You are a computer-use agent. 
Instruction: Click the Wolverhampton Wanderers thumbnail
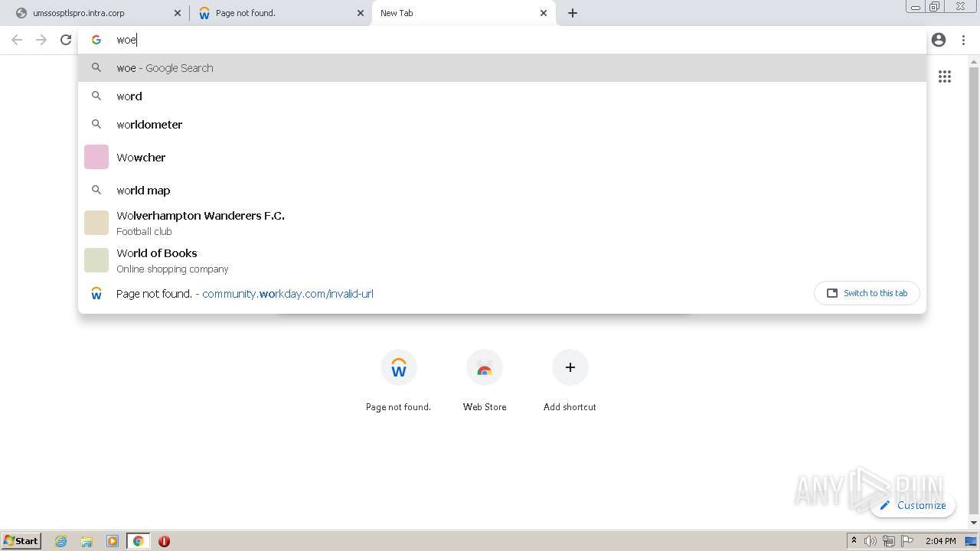(96, 223)
